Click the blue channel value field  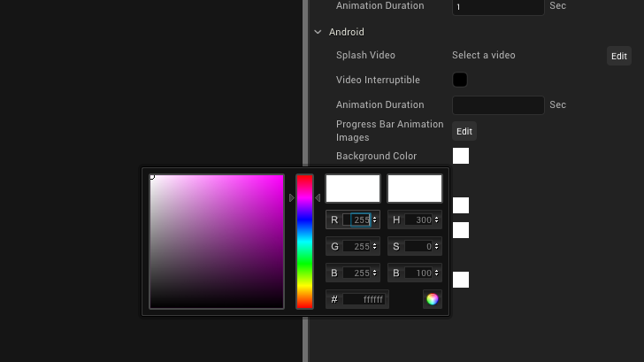(356, 273)
